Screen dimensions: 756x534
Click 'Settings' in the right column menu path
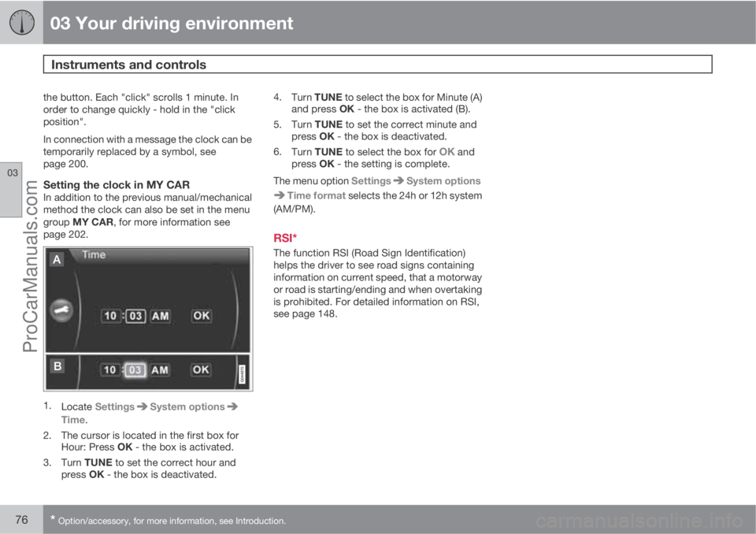[371, 181]
